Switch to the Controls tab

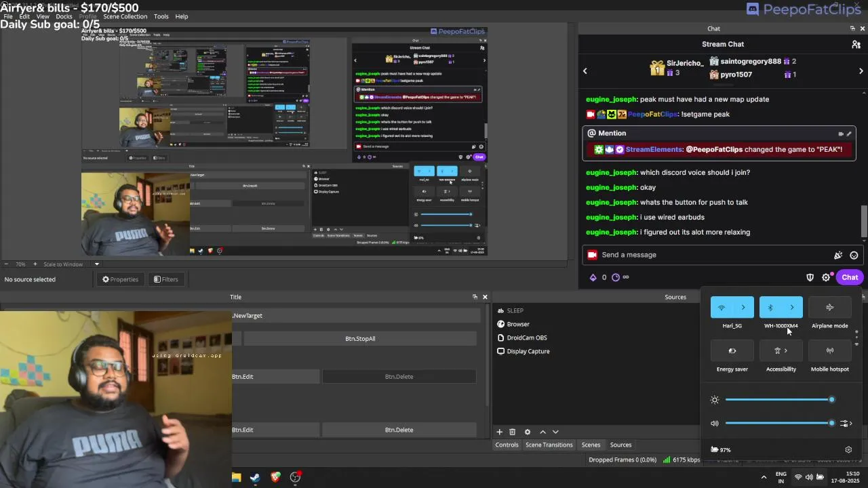click(507, 445)
